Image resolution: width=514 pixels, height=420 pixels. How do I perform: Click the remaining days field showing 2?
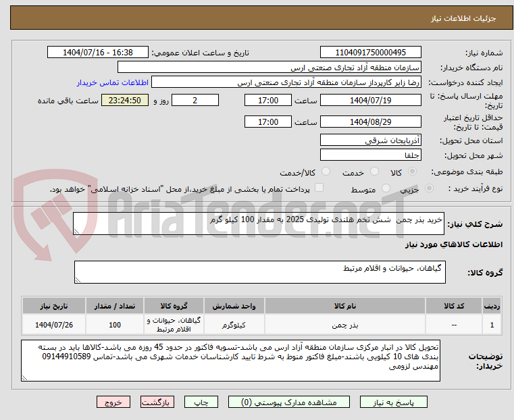pyautogui.click(x=195, y=100)
